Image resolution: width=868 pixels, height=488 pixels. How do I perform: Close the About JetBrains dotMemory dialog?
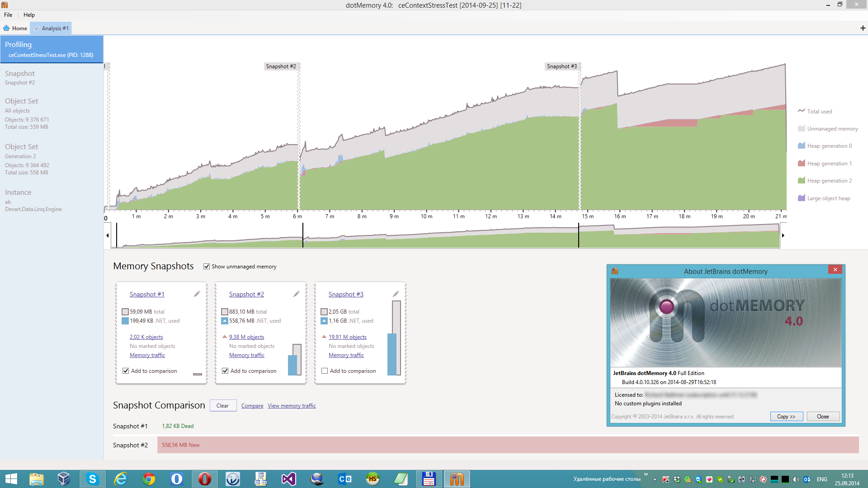[835, 270]
